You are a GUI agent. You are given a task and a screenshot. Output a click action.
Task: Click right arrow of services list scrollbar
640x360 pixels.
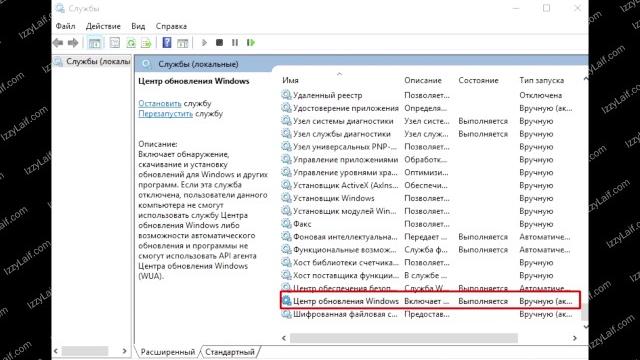(x=575, y=338)
